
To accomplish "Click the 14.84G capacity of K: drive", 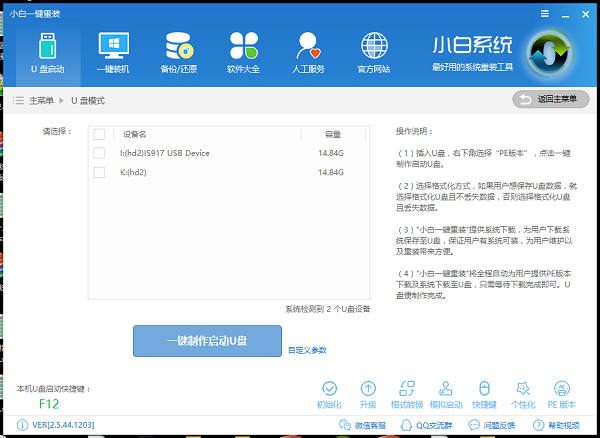I will (331, 172).
